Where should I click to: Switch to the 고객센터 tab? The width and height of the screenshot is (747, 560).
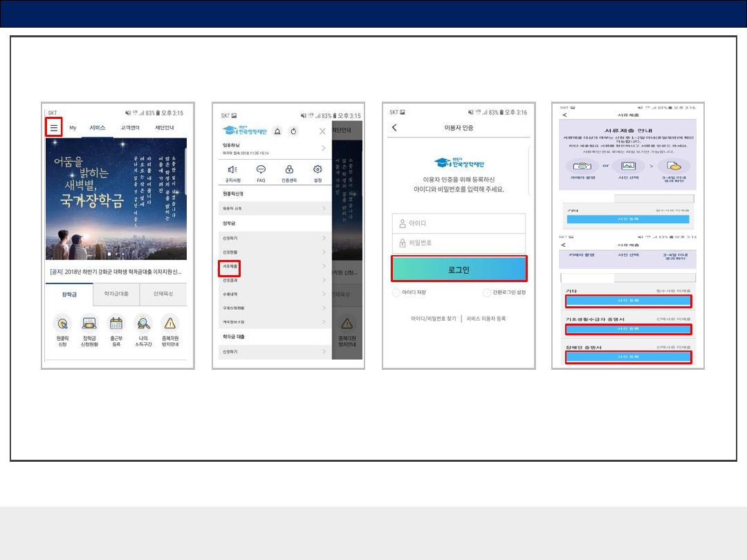click(130, 128)
